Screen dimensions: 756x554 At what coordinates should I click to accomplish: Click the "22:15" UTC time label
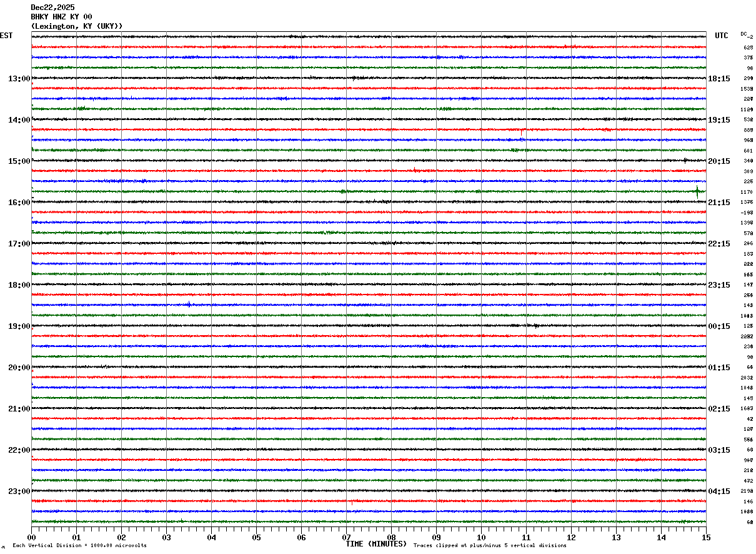[719, 244]
